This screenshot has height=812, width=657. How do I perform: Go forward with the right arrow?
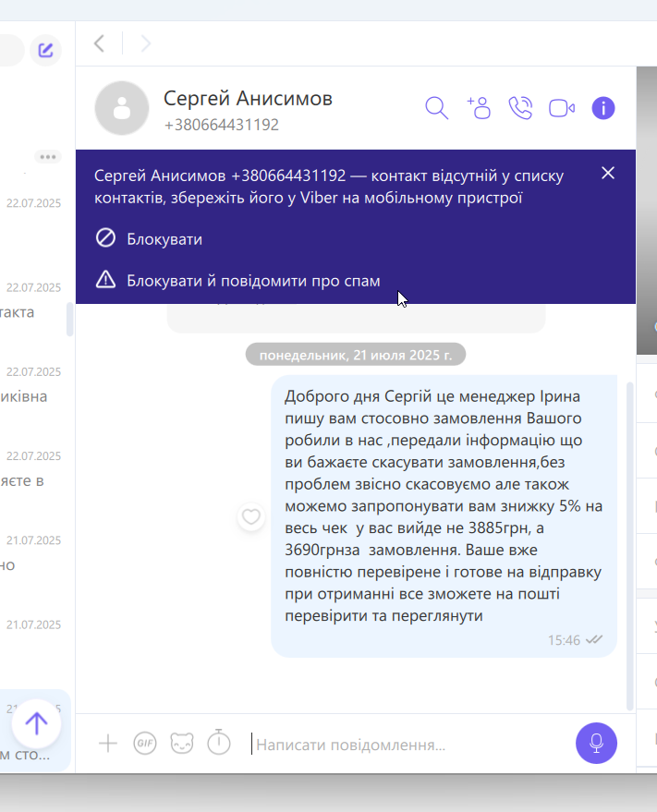[146, 43]
